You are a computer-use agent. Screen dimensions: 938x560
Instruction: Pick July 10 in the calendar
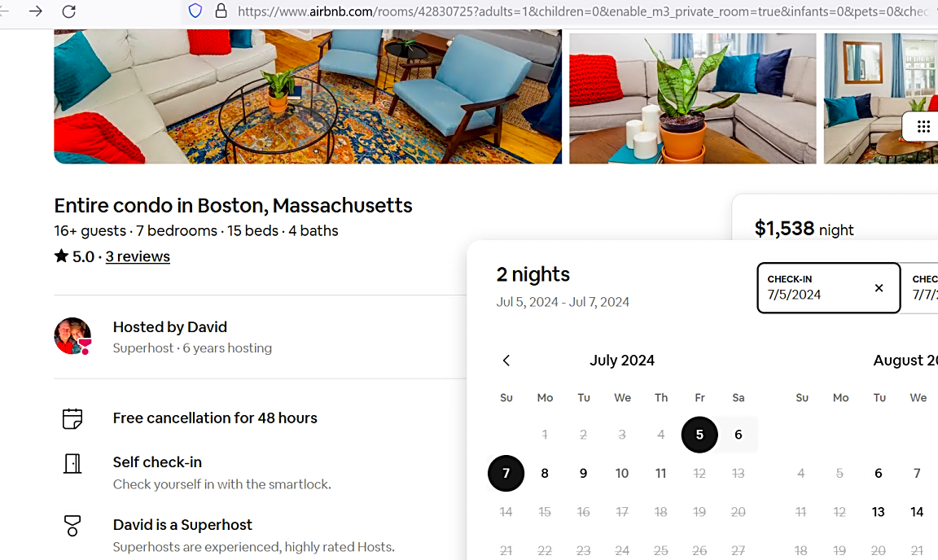pyautogui.click(x=622, y=473)
